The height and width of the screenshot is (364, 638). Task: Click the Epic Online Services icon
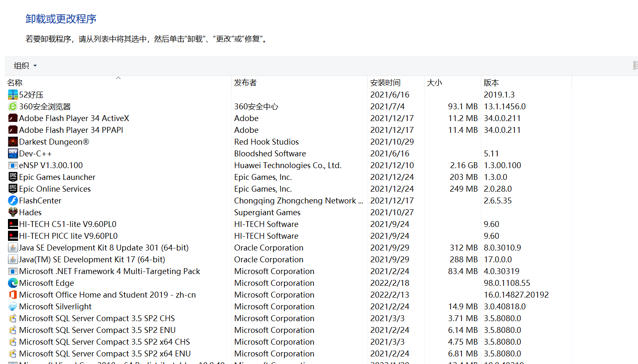click(13, 189)
